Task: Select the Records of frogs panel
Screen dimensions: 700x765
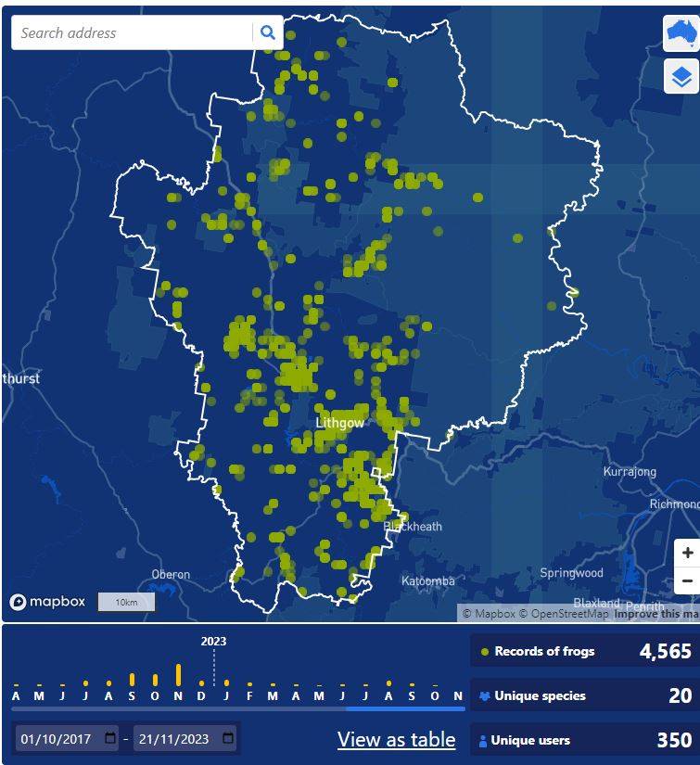Action: click(x=584, y=651)
